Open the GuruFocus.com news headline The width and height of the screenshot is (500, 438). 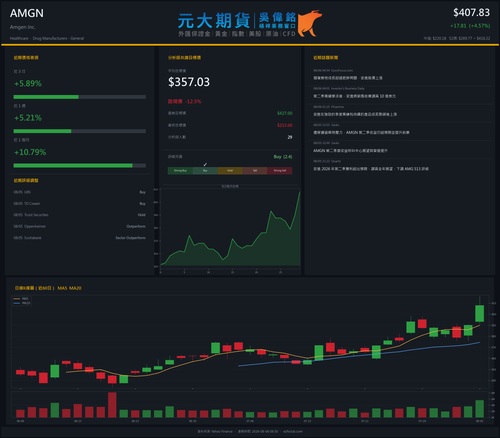348,78
